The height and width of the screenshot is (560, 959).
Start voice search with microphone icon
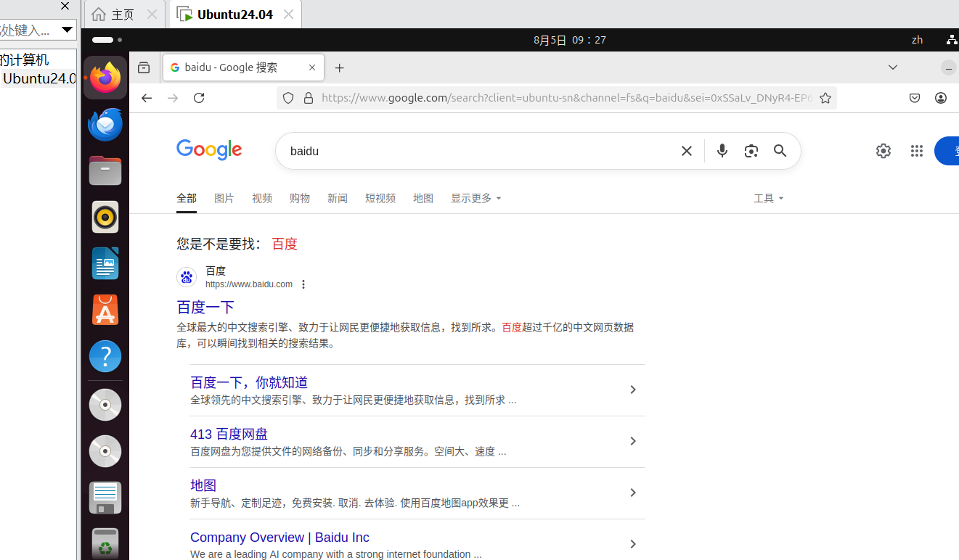(722, 151)
